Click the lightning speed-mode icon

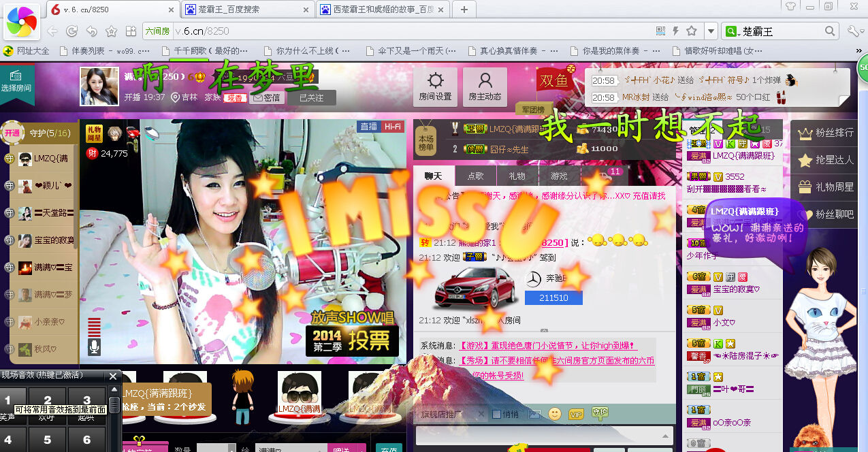676,31
